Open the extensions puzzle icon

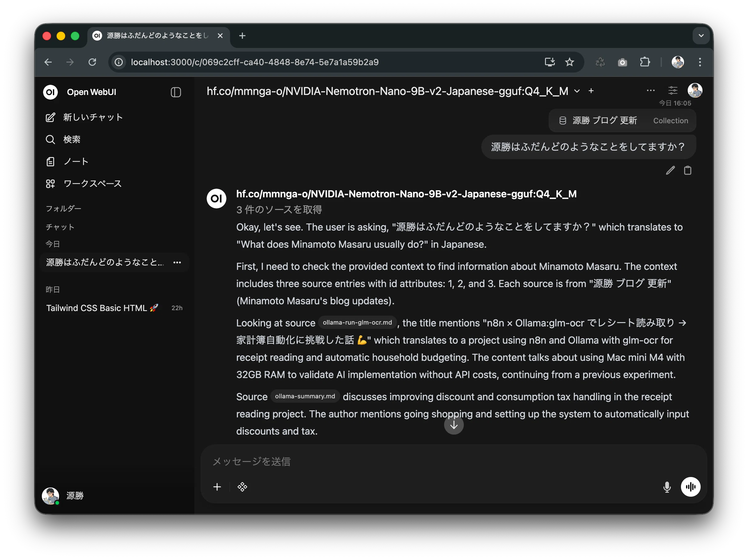(x=645, y=62)
